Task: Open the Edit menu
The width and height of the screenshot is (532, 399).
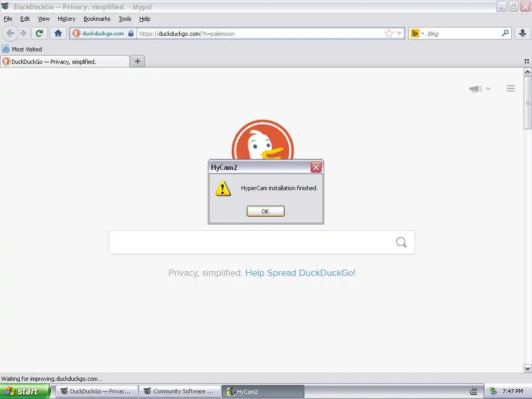Action: pos(25,19)
